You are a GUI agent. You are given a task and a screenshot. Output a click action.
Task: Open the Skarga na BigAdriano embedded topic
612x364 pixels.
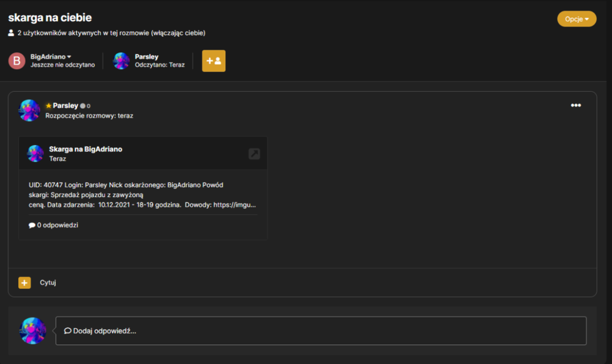point(86,149)
